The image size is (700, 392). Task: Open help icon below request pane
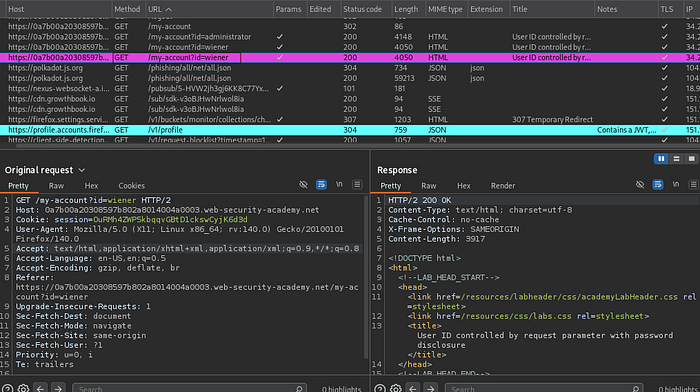coord(8,388)
